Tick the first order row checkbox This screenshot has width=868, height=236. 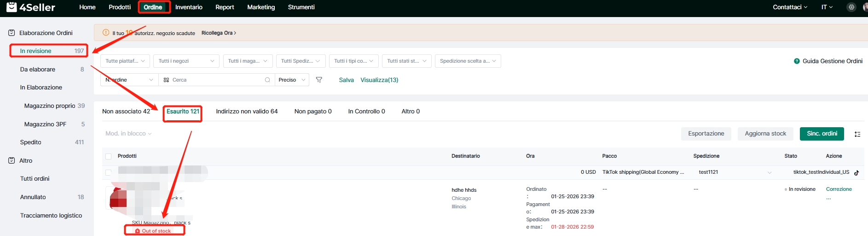point(109,172)
